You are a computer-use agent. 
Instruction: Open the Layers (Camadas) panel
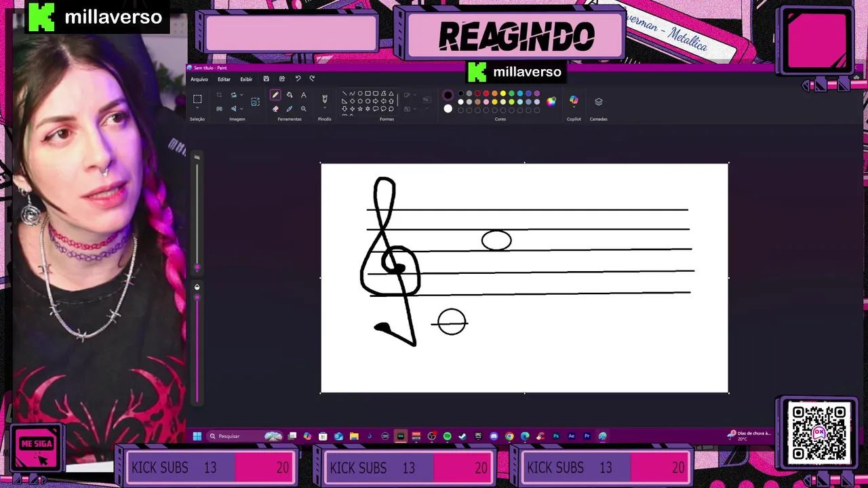click(x=598, y=102)
